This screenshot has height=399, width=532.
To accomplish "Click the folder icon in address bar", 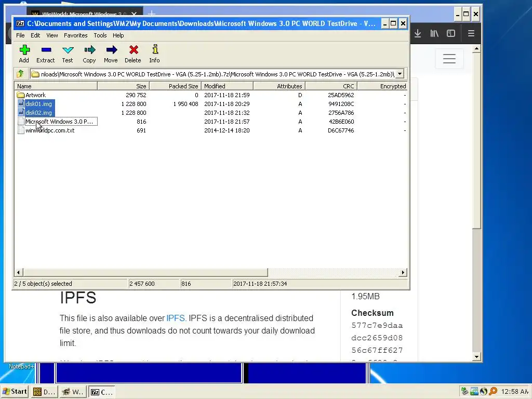I will (x=35, y=74).
